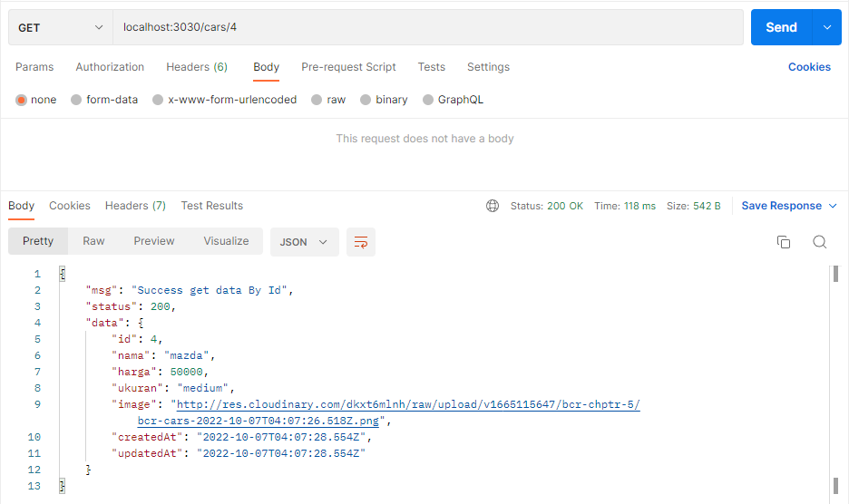Open response search with magnifier icon
The height and width of the screenshot is (504, 849).
(820, 242)
